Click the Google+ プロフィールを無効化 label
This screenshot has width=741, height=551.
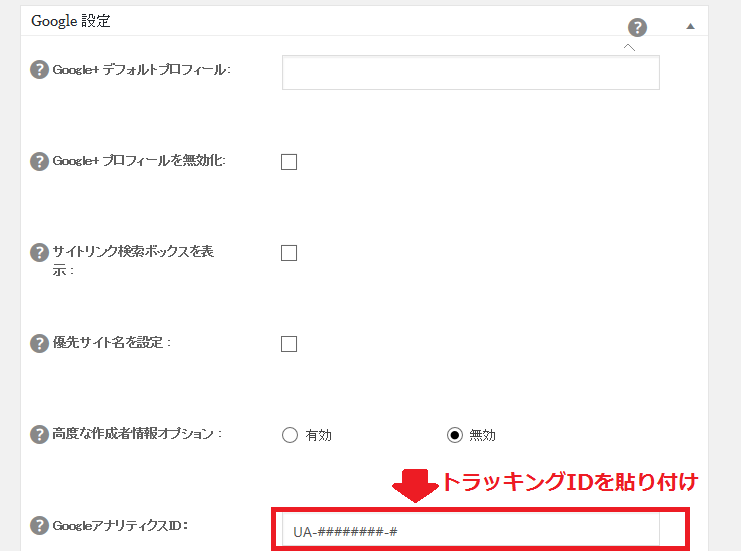139,161
